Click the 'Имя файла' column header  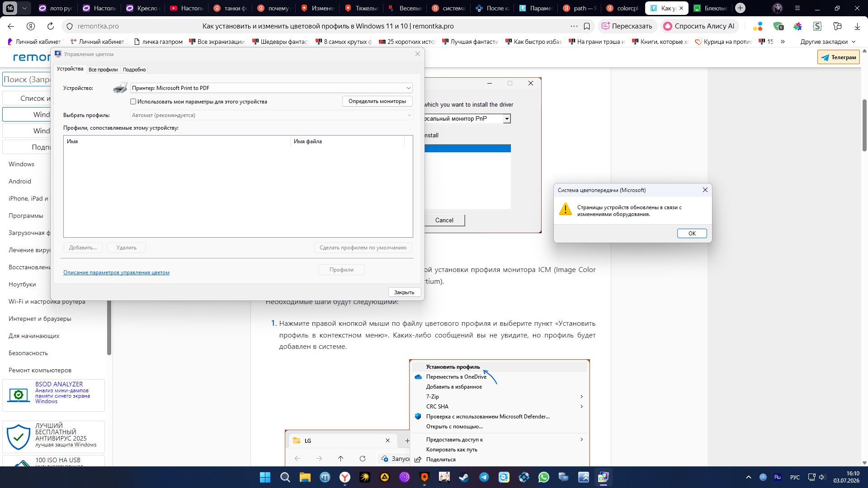[x=347, y=141]
